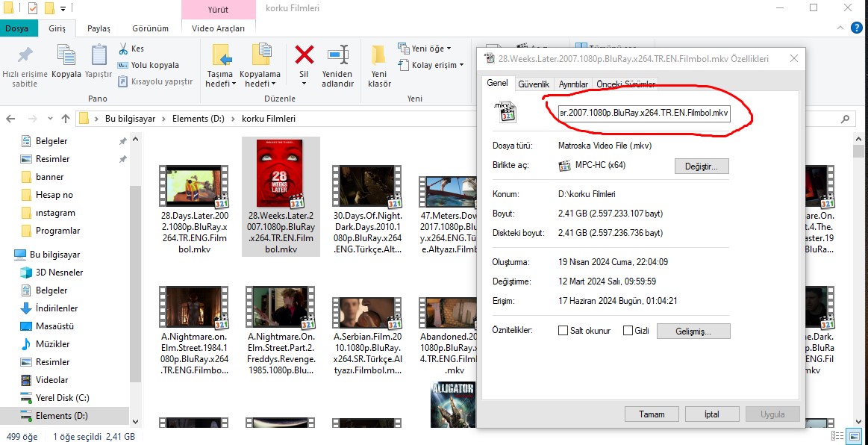Tick the Gizli checkbox
This screenshot has height=445, width=868.
[628, 331]
